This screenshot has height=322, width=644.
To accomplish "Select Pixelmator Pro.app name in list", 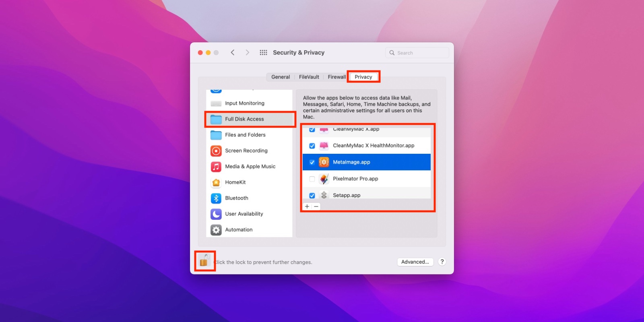I will [x=355, y=179].
